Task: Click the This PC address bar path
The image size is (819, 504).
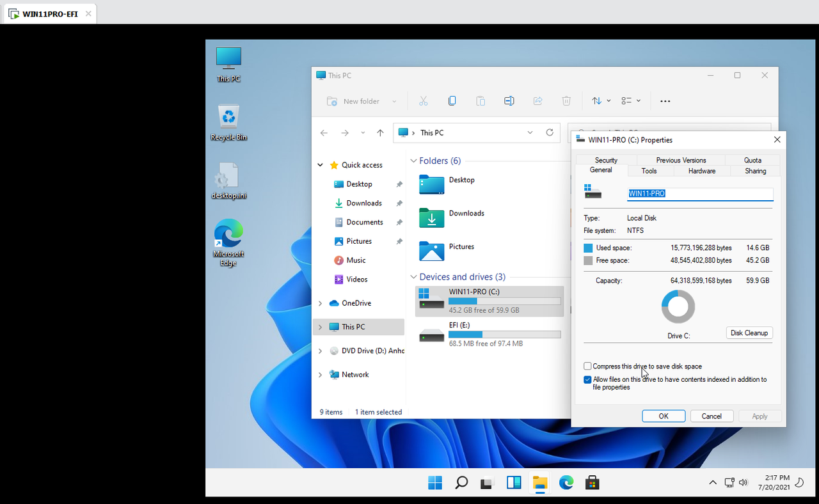Action: (x=432, y=133)
